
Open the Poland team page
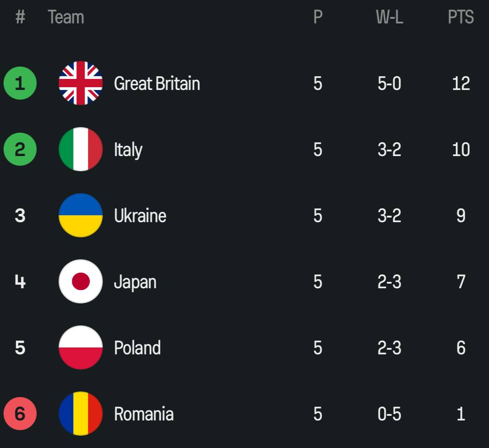point(138,348)
